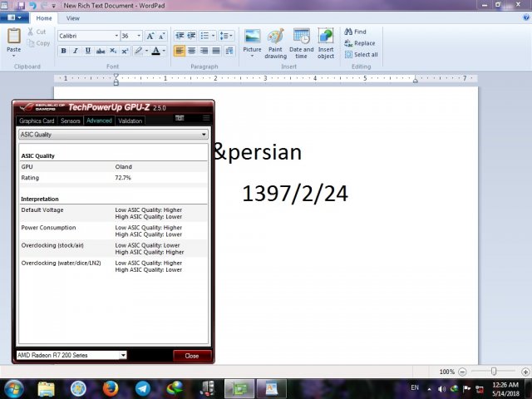Click the date text 1397/2/24 in document

coord(294,194)
